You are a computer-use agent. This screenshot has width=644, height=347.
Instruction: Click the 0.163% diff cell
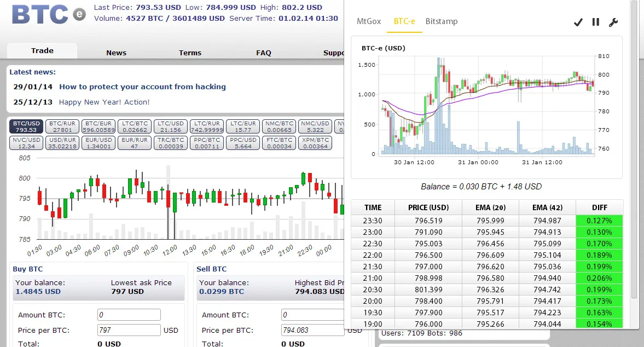[x=599, y=313]
